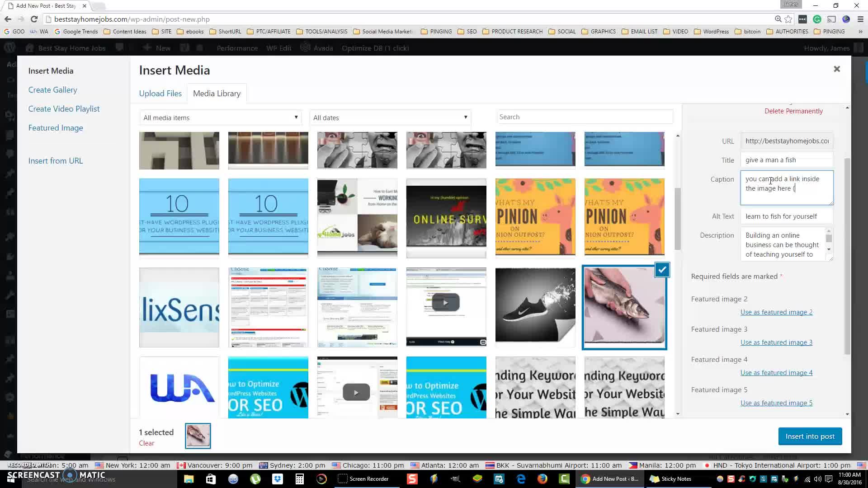Click the Caption text area
This screenshot has height=488, width=868.
coord(787,188)
